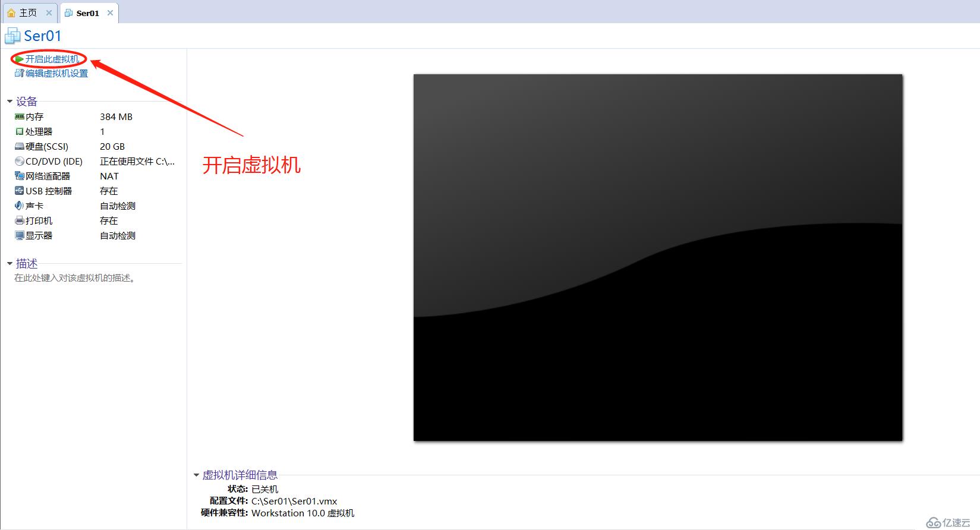Viewport: 980px width, 530px height.
Task: Select sound card value 自动检测
Action: (x=118, y=206)
